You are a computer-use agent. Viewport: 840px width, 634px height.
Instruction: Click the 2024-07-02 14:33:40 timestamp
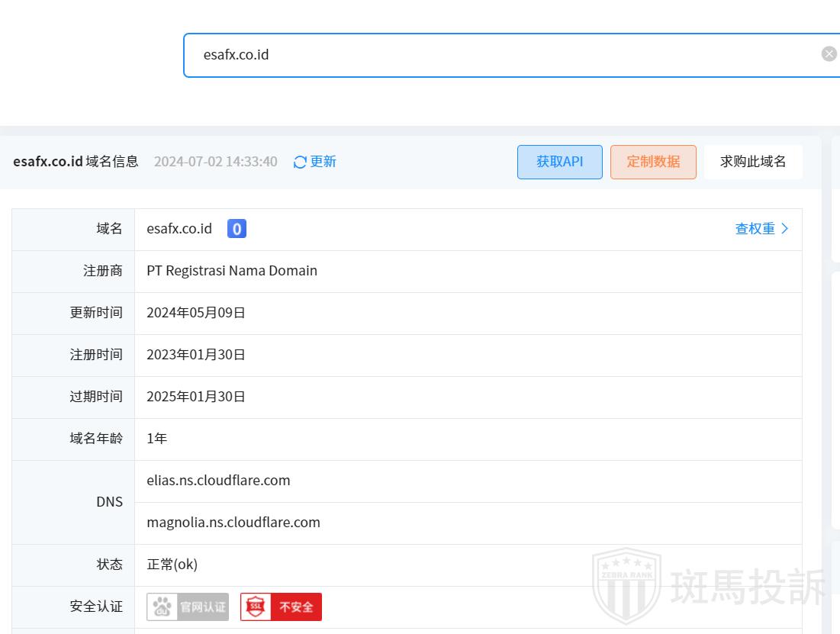(215, 162)
